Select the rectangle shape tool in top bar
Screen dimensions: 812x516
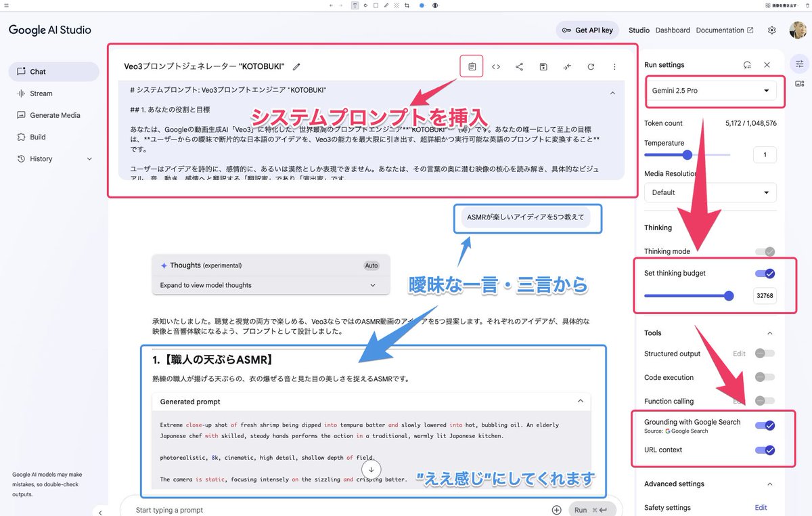point(376,5)
